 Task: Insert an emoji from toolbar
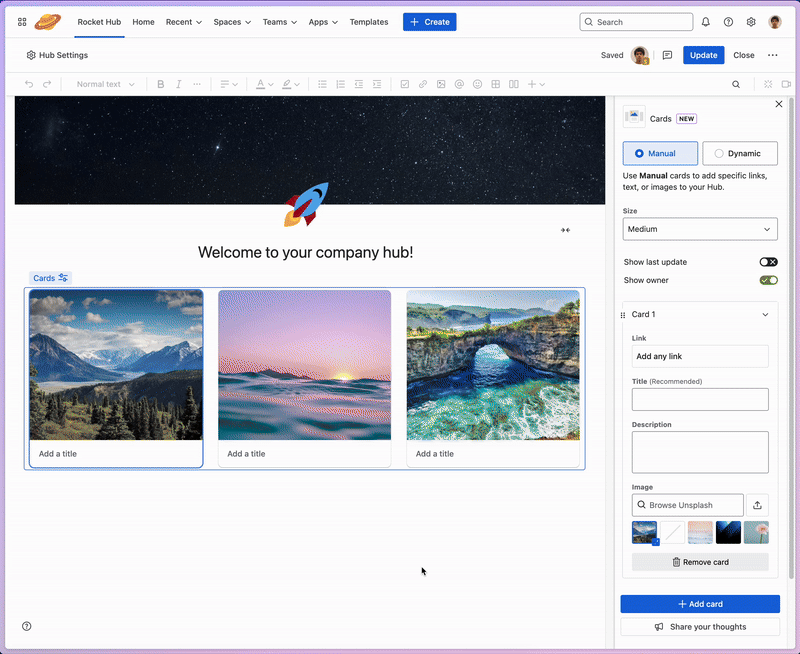pyautogui.click(x=478, y=84)
